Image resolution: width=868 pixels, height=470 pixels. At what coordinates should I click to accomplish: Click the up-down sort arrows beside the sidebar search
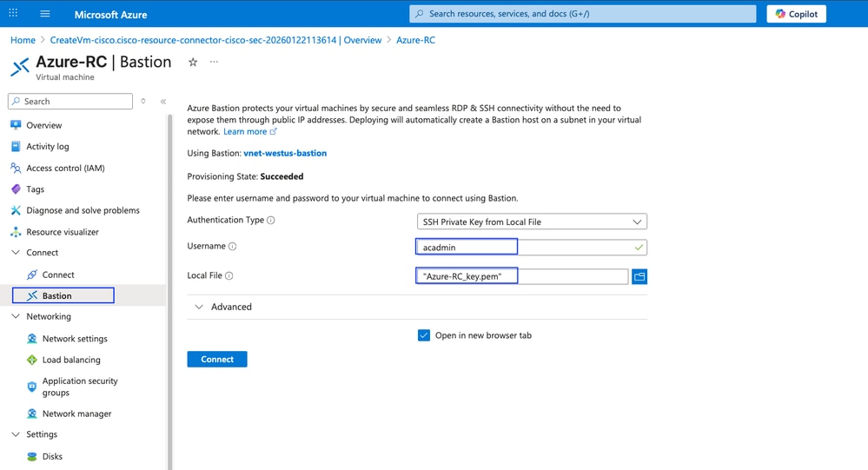pos(142,102)
